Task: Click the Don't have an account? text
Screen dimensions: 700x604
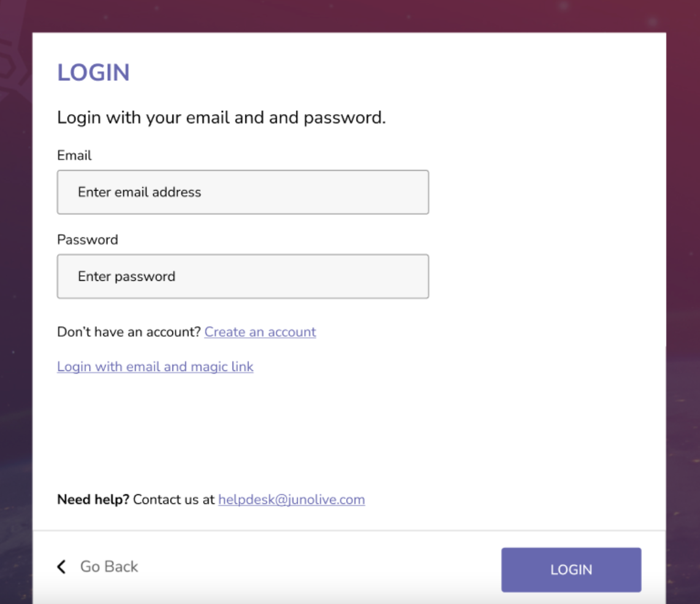Action: [x=129, y=332]
